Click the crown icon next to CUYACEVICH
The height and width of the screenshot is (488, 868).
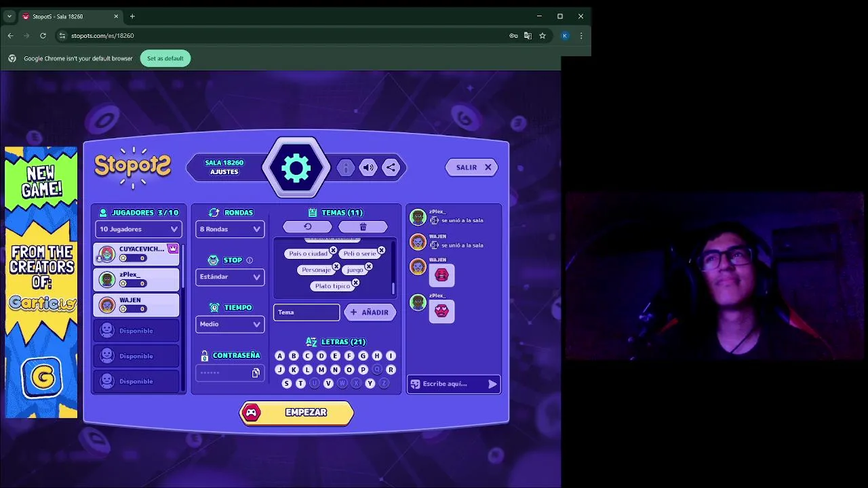coord(173,249)
